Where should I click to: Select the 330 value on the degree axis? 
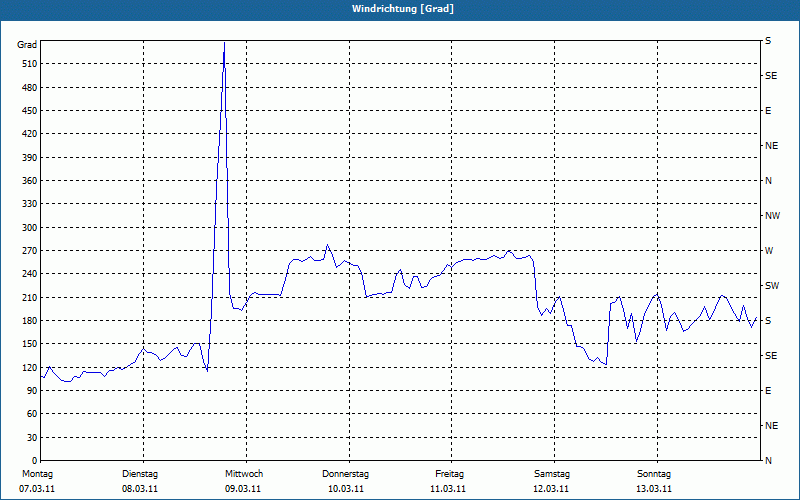tap(30, 204)
